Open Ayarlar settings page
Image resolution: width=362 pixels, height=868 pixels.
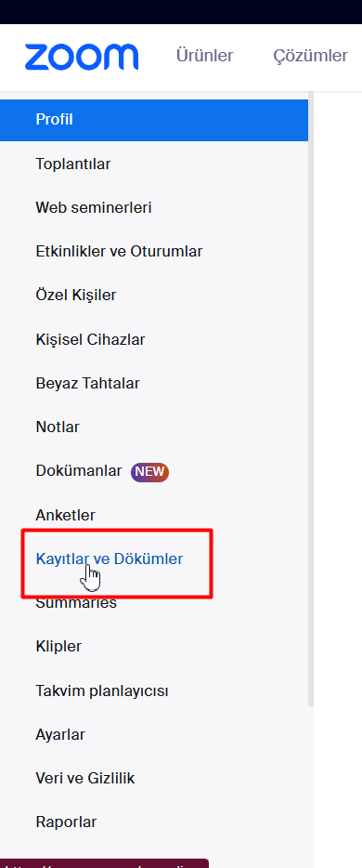click(x=60, y=734)
